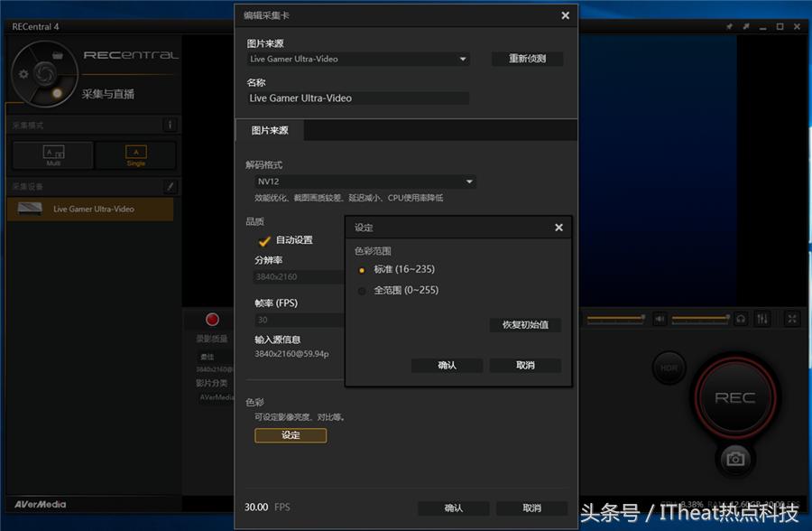Toggle headphone audio monitoring
Screen dimensions: 812x531
(741, 319)
